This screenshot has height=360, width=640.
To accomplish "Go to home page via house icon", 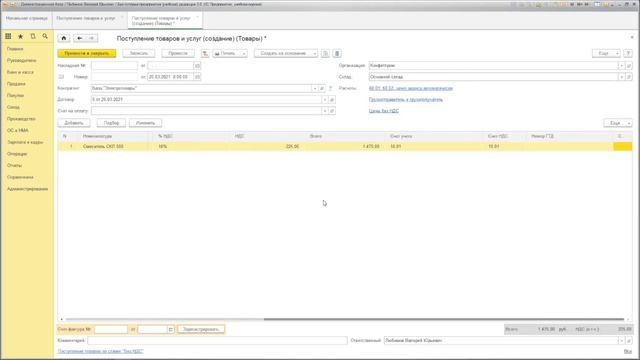I will (64, 38).
